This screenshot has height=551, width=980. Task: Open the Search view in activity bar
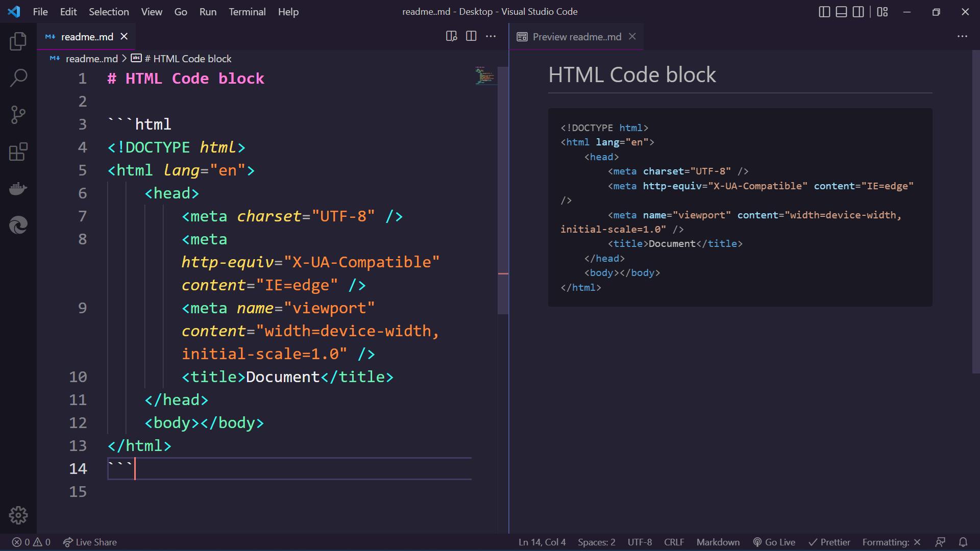[x=18, y=78]
